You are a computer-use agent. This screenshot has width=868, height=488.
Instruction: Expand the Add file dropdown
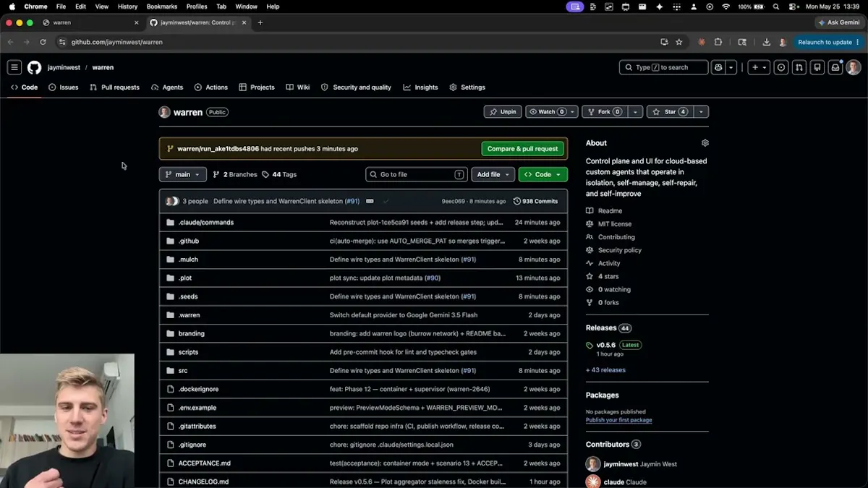(x=494, y=174)
